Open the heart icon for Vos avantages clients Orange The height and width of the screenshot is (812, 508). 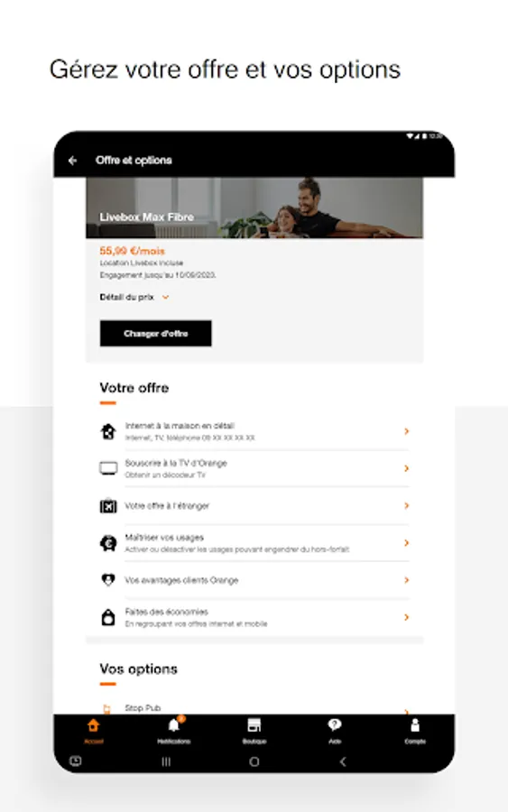coord(108,579)
